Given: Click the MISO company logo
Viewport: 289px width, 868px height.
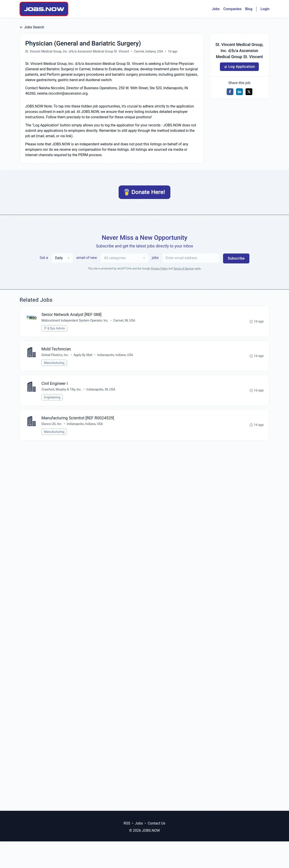Looking at the screenshot, I should (31, 318).
